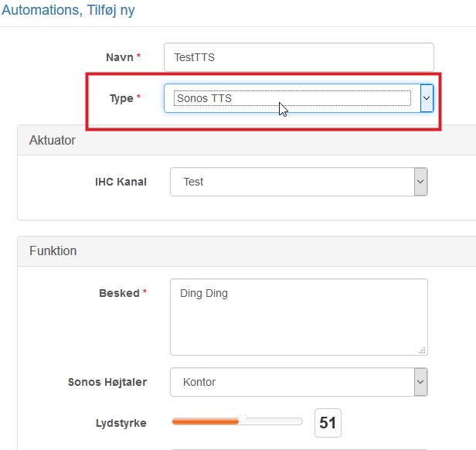Open the Type dropdown showing Sonos TTS
The height and width of the screenshot is (450, 476).
pyautogui.click(x=293, y=98)
